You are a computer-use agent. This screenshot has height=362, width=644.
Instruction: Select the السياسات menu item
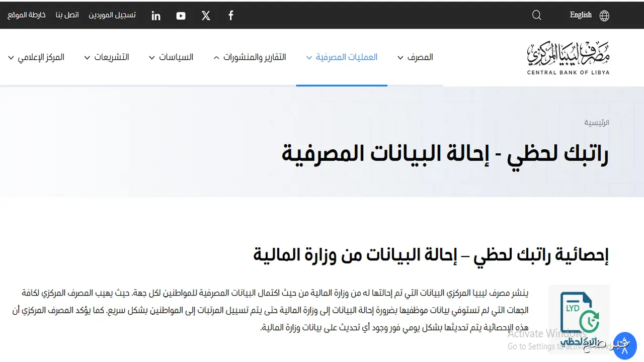click(x=172, y=57)
